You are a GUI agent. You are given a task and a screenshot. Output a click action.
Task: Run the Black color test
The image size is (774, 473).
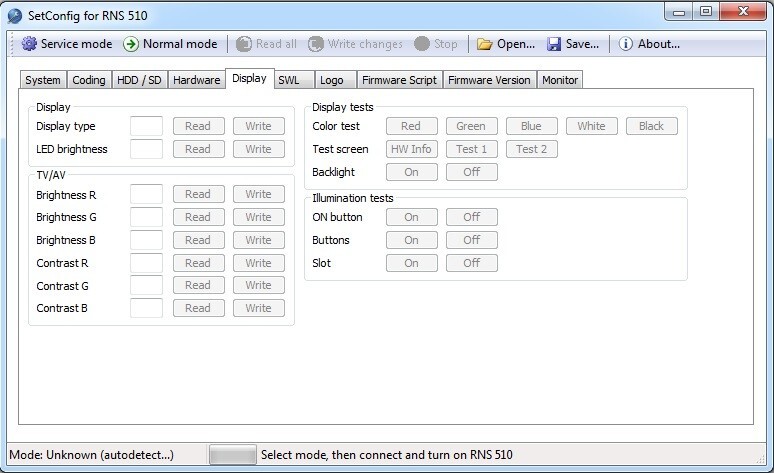(x=652, y=126)
